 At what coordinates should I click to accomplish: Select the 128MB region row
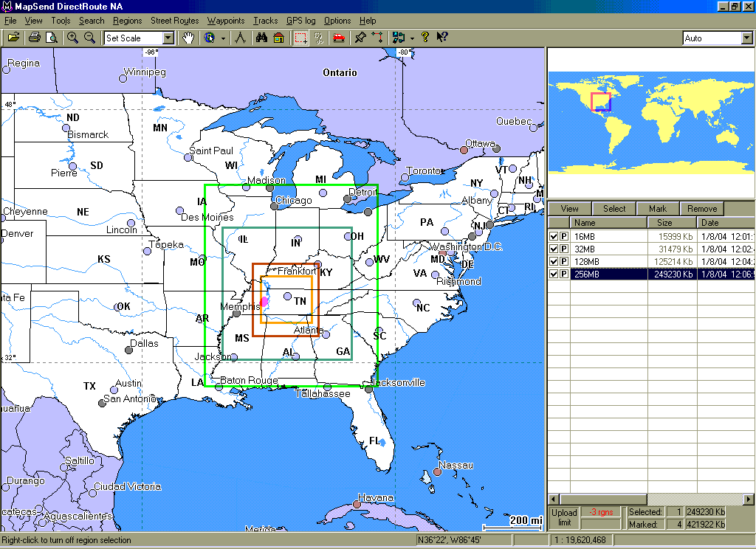coord(651,261)
